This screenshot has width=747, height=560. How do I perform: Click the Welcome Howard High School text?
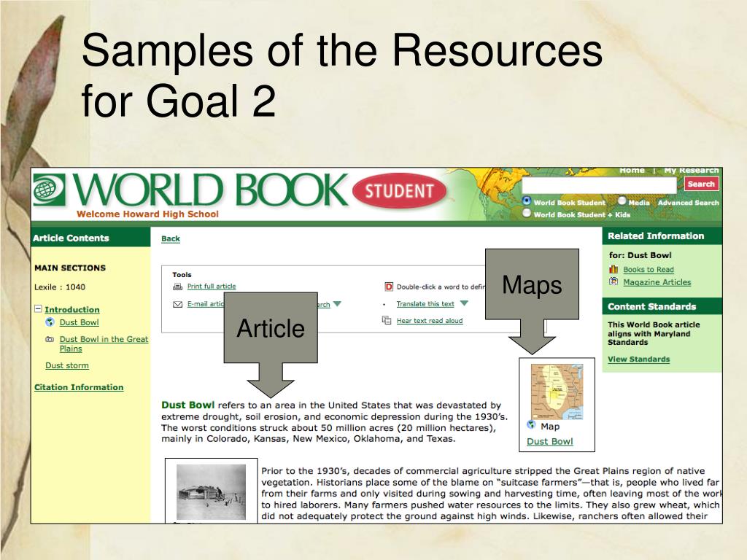point(147,214)
